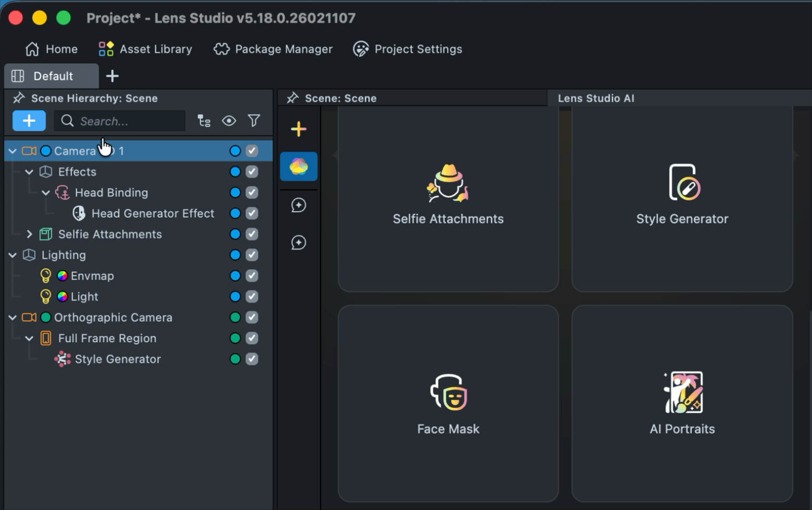Switch to the Lens Studio AI tab
812x510 pixels.
595,98
